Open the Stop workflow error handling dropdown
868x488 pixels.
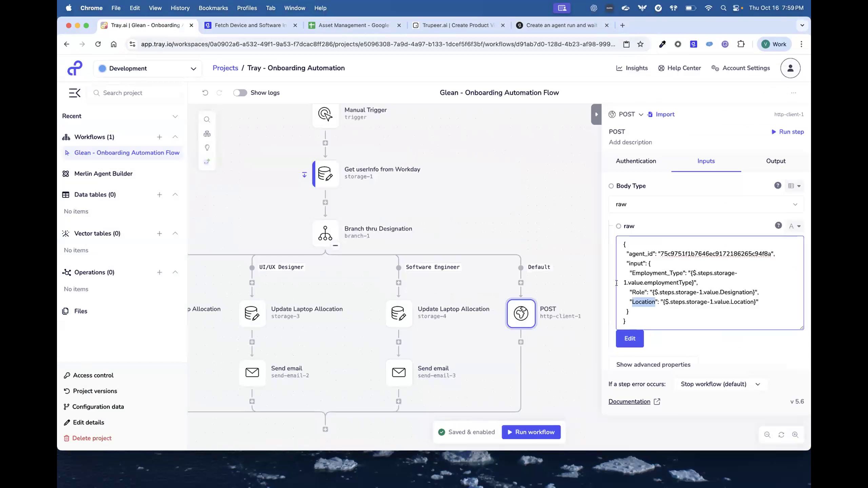coord(721,384)
